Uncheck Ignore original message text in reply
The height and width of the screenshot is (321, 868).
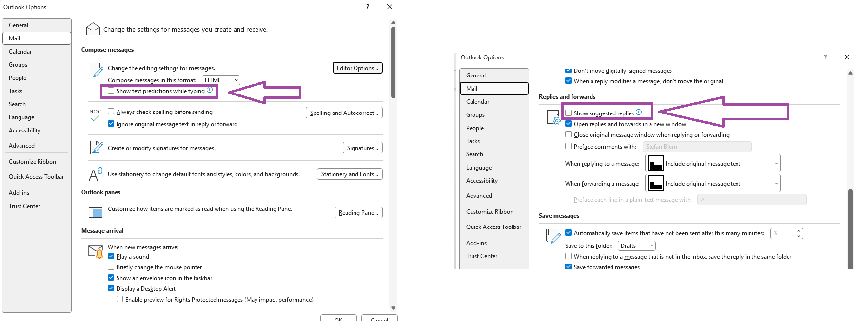(x=111, y=124)
